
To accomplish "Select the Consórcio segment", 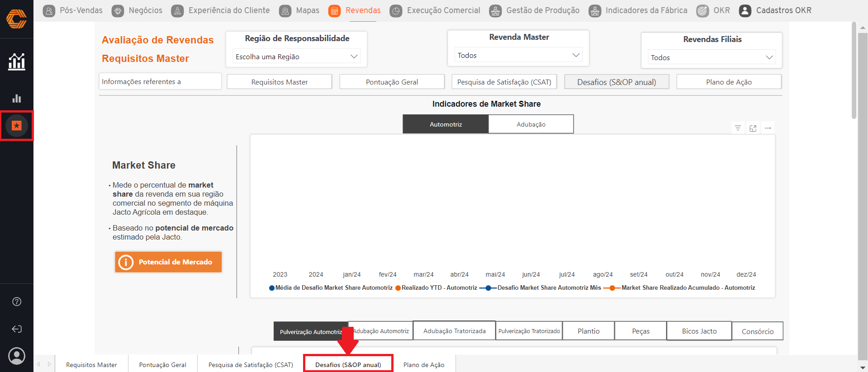I will pyautogui.click(x=758, y=331).
